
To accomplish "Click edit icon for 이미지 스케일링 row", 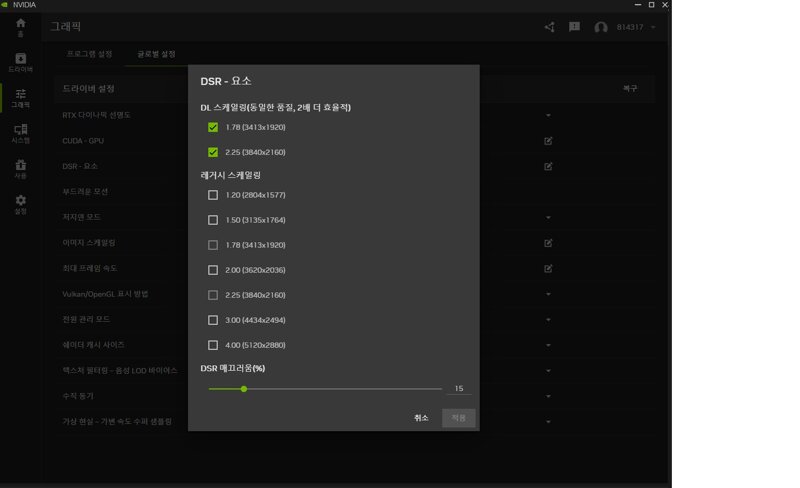I will coord(548,243).
